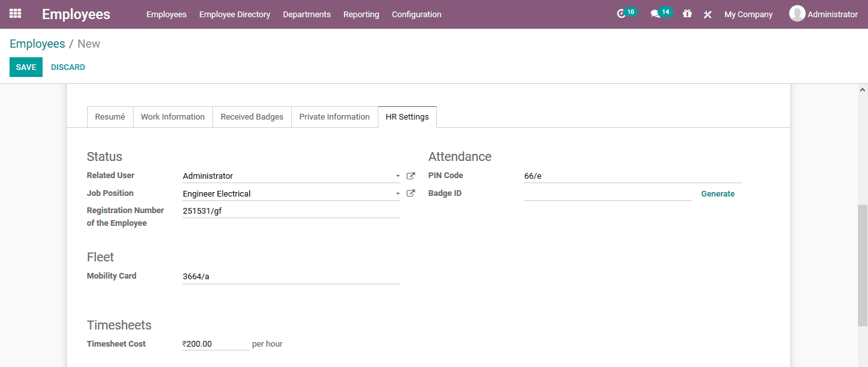The height and width of the screenshot is (367, 868).
Task: Switch to the Work Information tab
Action: pyautogui.click(x=172, y=116)
